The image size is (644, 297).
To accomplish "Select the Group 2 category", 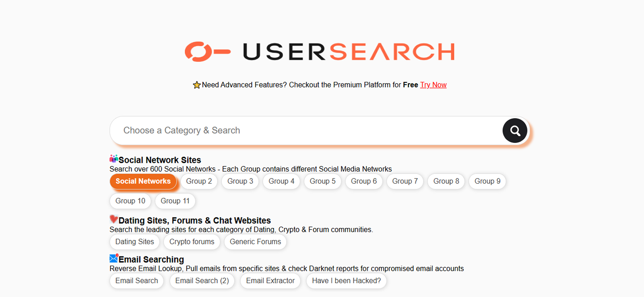I will click(x=199, y=181).
